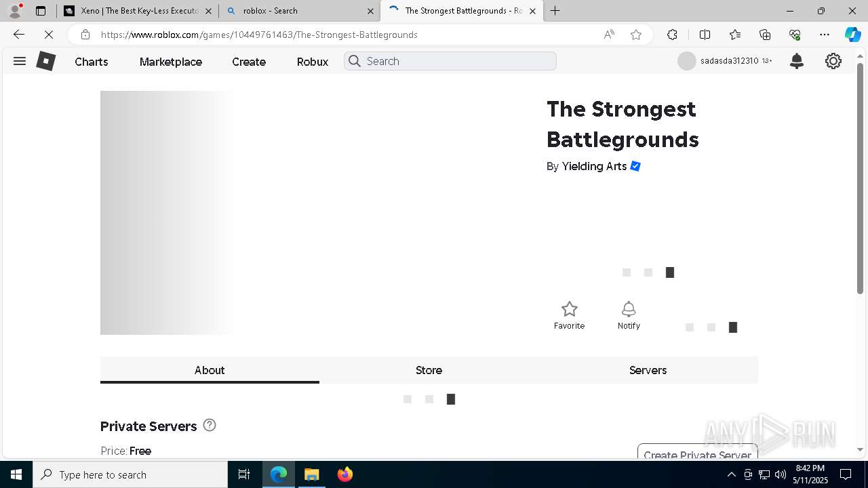This screenshot has height=488, width=868.
Task: Stop loading the page
Action: (x=48, y=35)
